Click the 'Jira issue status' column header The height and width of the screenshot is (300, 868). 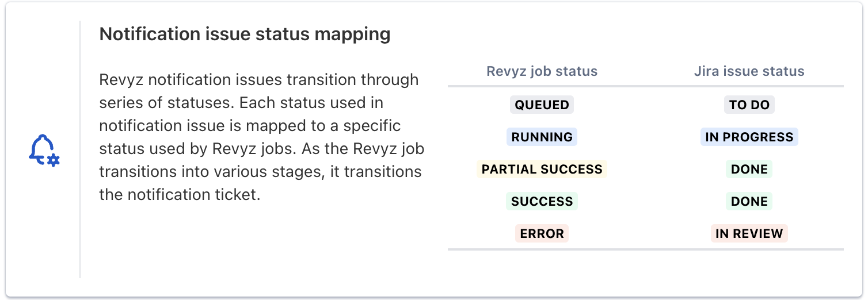point(749,71)
